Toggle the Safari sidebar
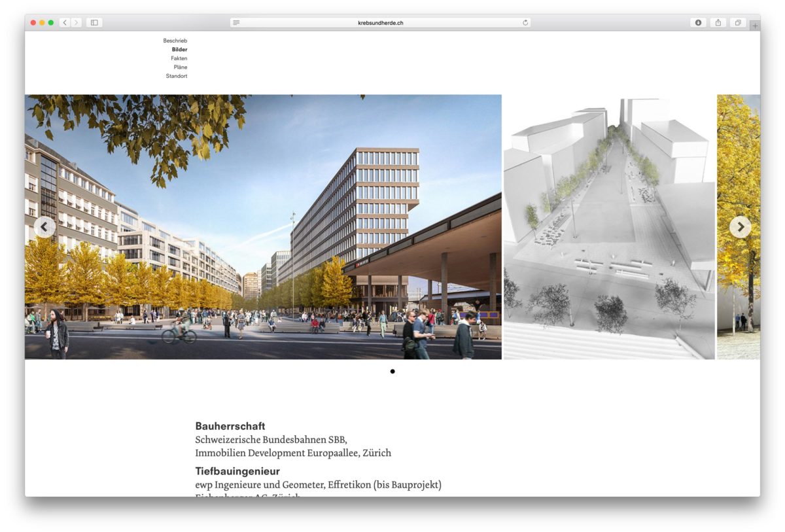Viewport: 785px width, 532px height. (x=94, y=23)
